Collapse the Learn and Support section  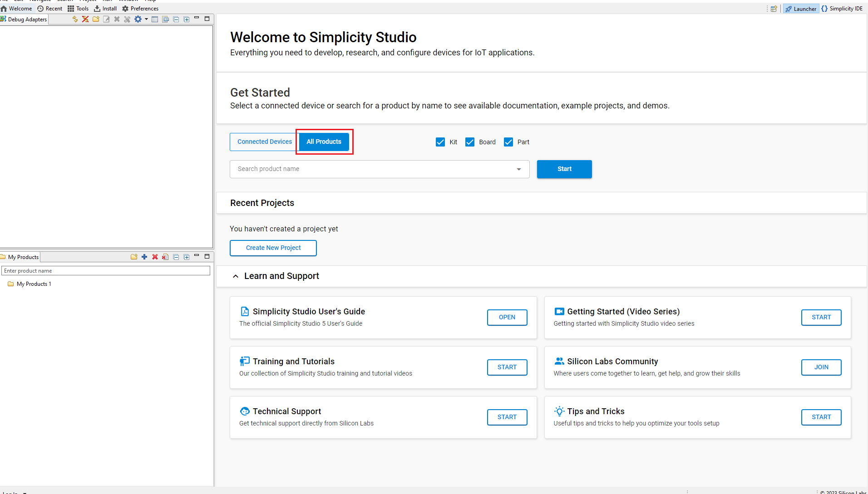(x=236, y=276)
